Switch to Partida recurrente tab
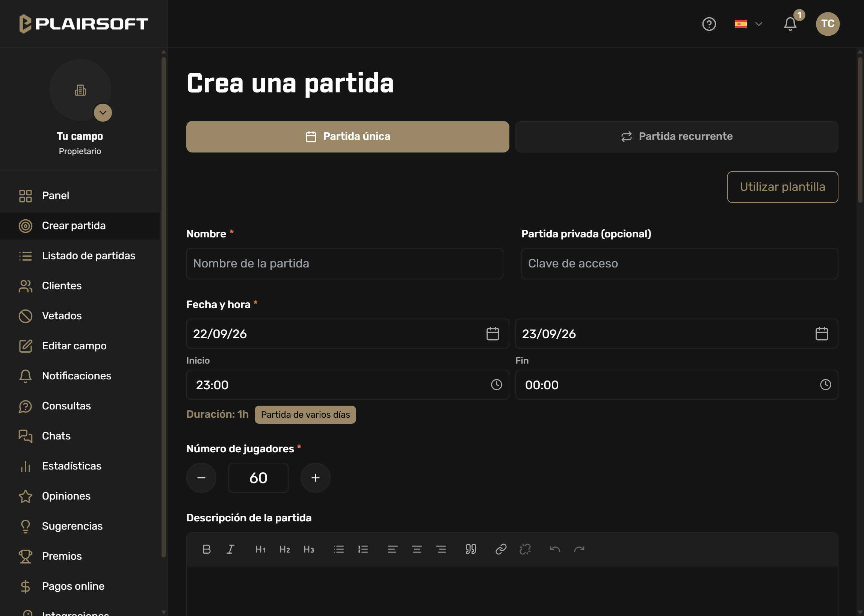 click(677, 137)
